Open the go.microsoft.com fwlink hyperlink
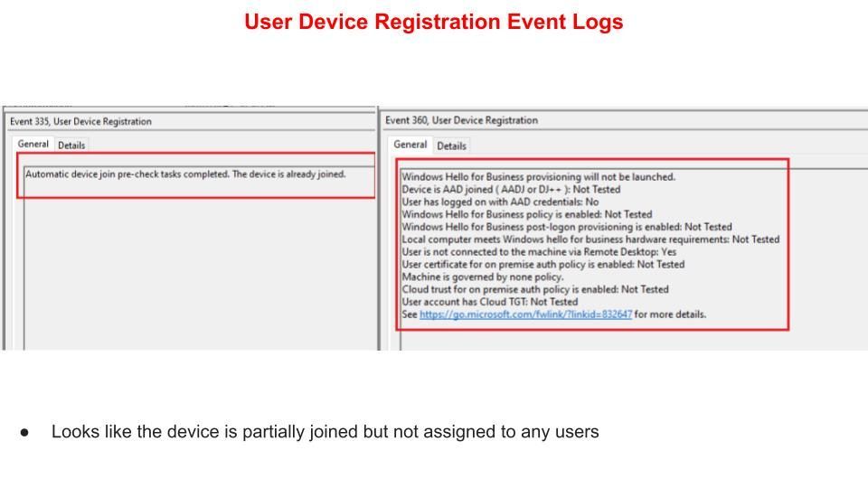 525,314
